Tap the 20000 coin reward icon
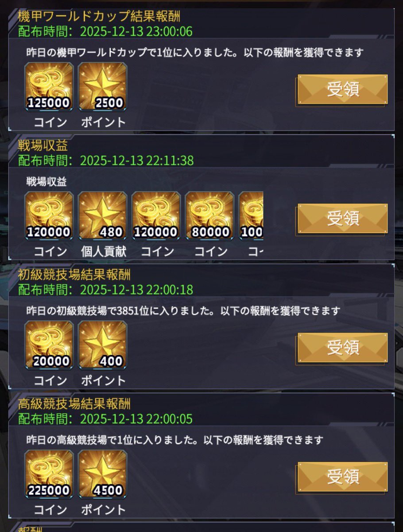This screenshot has height=532, width=403. pyautogui.click(x=49, y=345)
